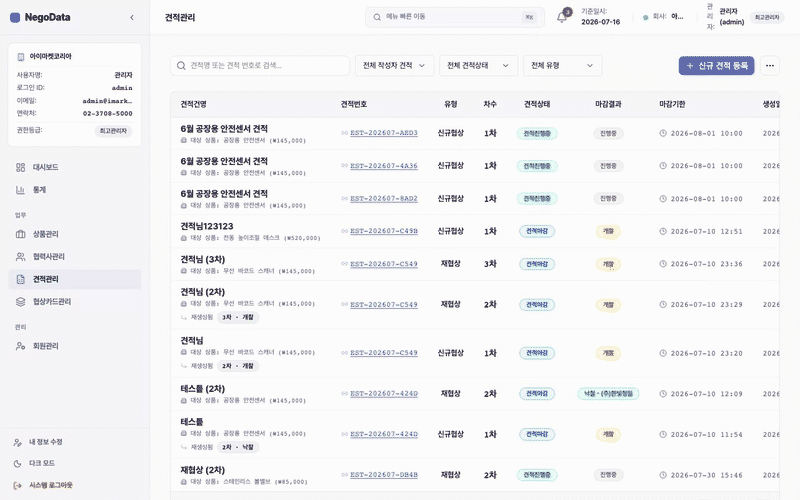Click the 신규 견적 등록 button
Viewport: 800px width, 500px height.
coord(716,65)
